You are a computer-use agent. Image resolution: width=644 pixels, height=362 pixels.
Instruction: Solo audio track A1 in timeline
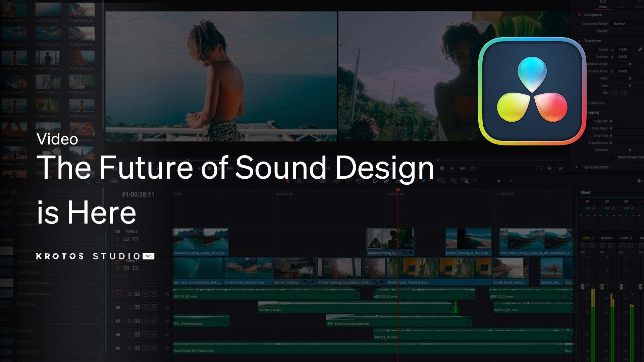(145, 294)
